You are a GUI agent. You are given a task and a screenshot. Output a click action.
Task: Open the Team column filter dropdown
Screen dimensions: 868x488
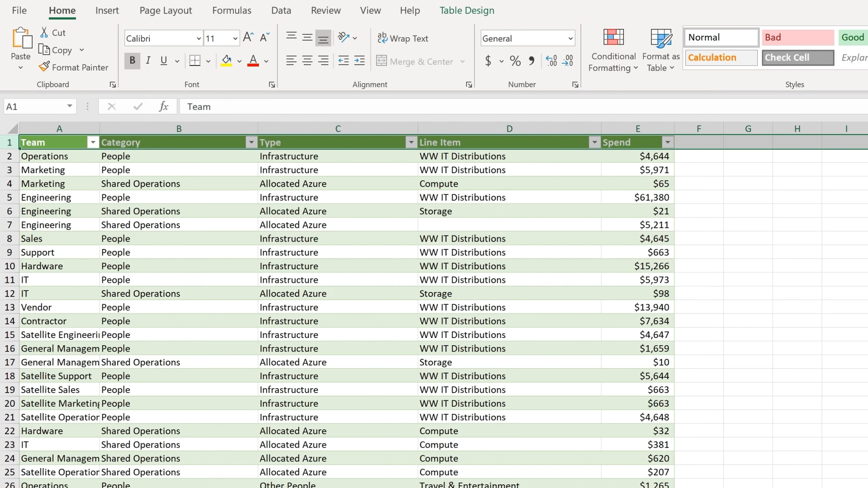[x=93, y=142]
